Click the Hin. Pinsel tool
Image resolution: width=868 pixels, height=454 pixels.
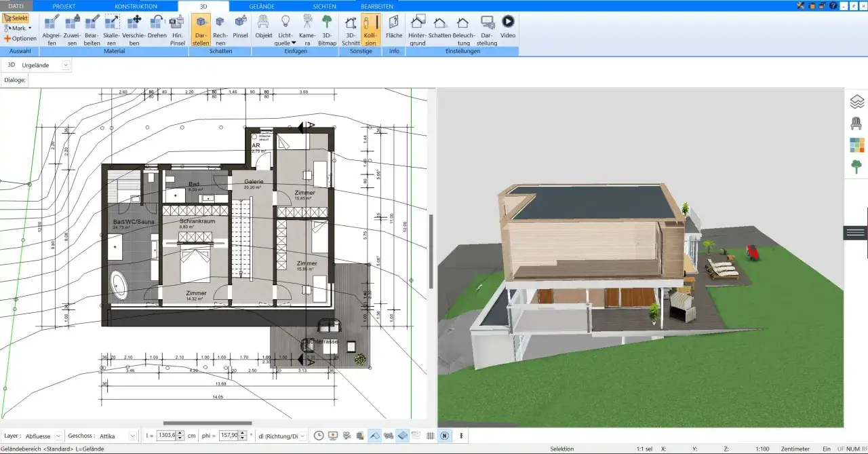[178, 30]
